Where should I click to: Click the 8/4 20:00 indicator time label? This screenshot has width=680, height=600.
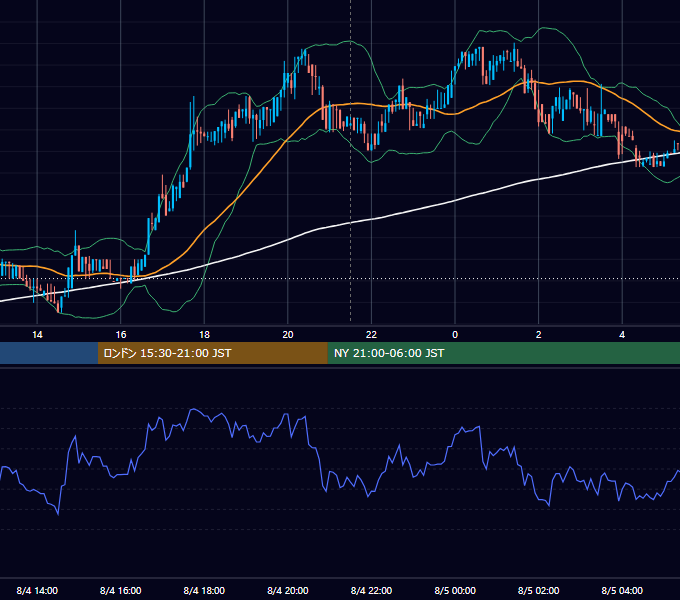288,590
